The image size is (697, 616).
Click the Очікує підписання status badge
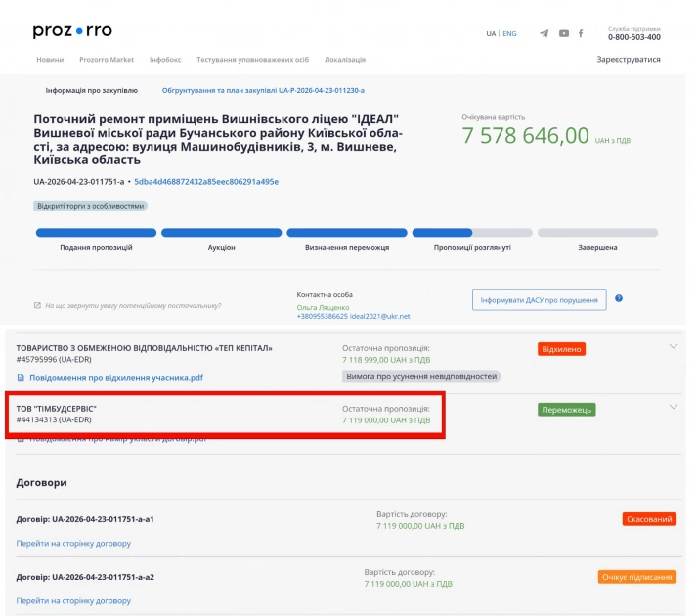coord(637,577)
